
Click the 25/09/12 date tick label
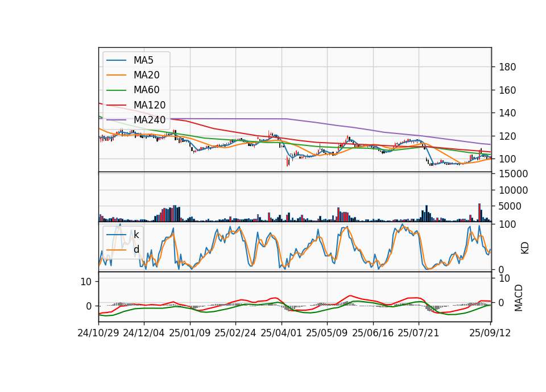pyautogui.click(x=490, y=333)
